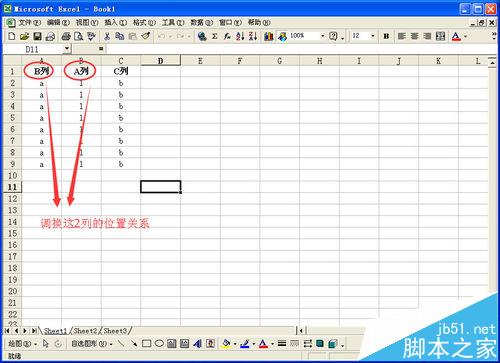Align cell text to the left

pyautogui.click(x=402, y=36)
